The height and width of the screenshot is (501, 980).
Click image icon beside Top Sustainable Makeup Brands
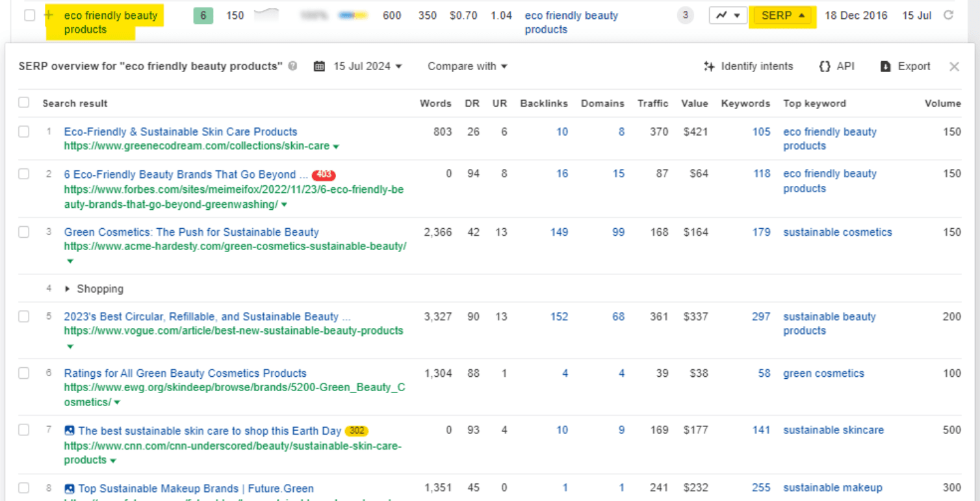(70, 489)
